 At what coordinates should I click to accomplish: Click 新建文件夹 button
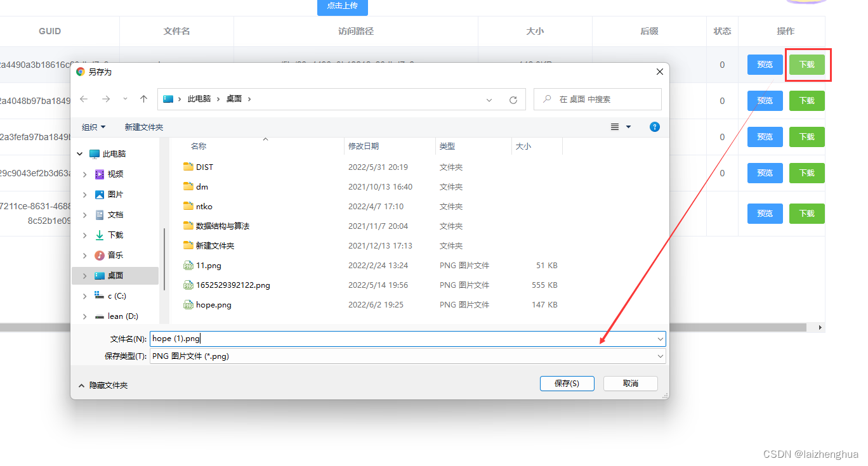(x=144, y=127)
